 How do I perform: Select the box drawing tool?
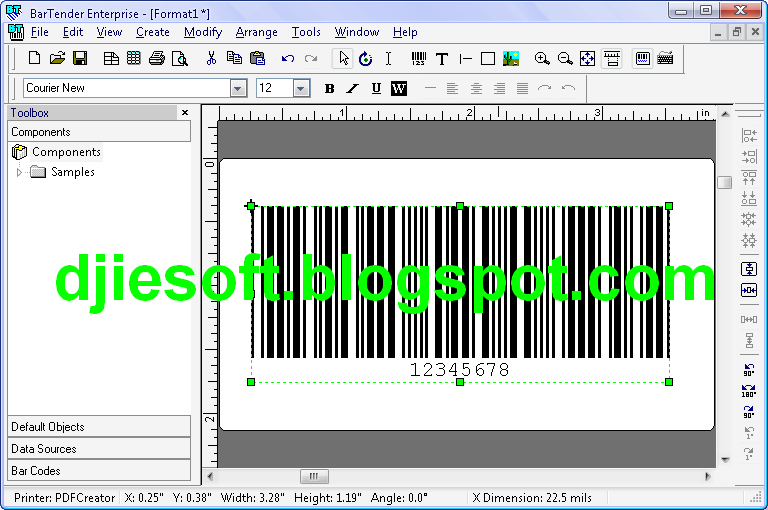tap(488, 58)
